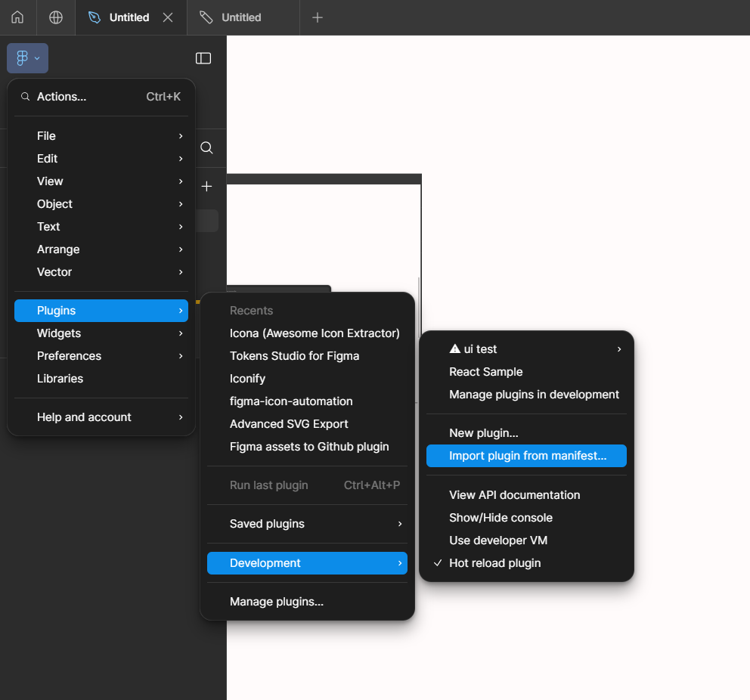Image resolution: width=750 pixels, height=700 pixels.
Task: Open Manage plugins… entry
Action: (307, 602)
